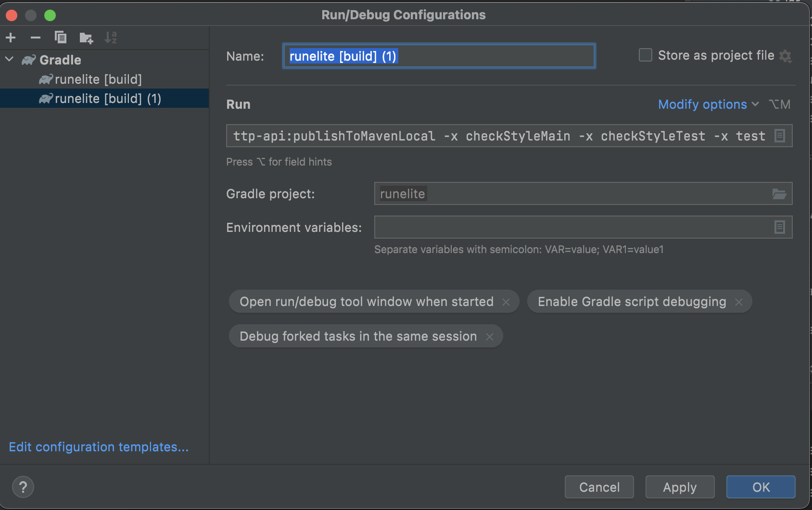Open the Modify options dropdown
Image resolution: width=812 pixels, height=510 pixels.
(708, 104)
